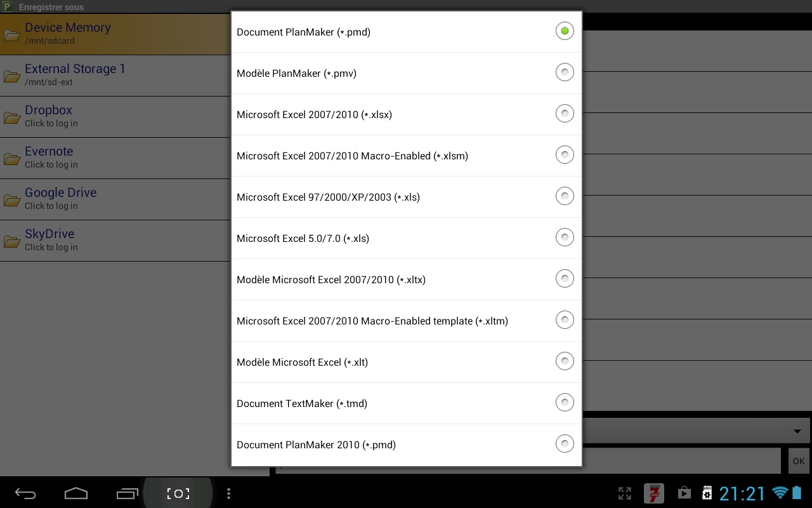Tap the Wi-Fi status icon
The width and height of the screenshot is (812, 508).
(x=780, y=493)
